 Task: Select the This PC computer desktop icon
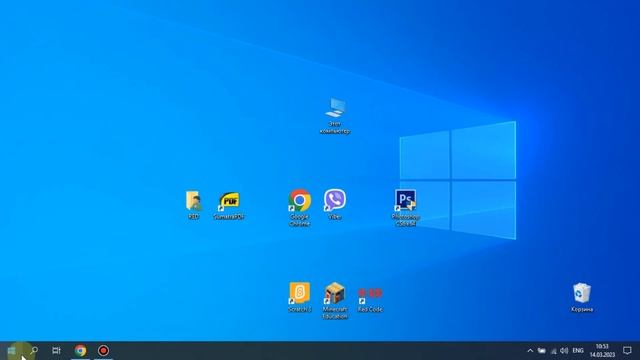coord(335,116)
